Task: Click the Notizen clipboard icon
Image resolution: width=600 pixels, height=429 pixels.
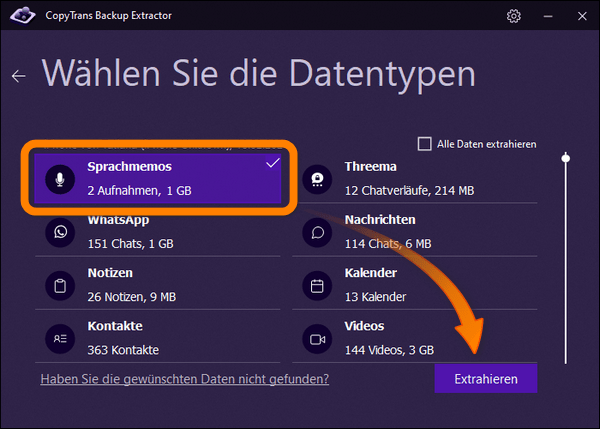Action: click(x=60, y=285)
